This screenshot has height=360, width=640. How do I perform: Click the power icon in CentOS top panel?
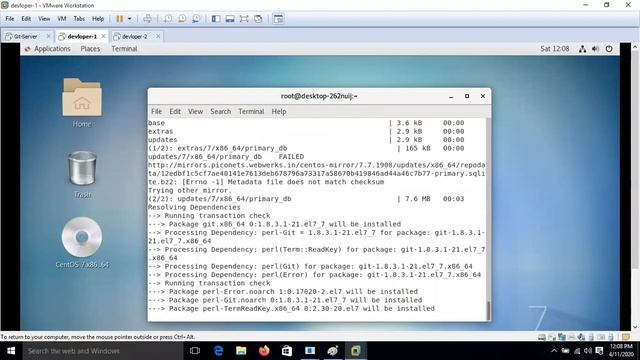click(x=609, y=49)
